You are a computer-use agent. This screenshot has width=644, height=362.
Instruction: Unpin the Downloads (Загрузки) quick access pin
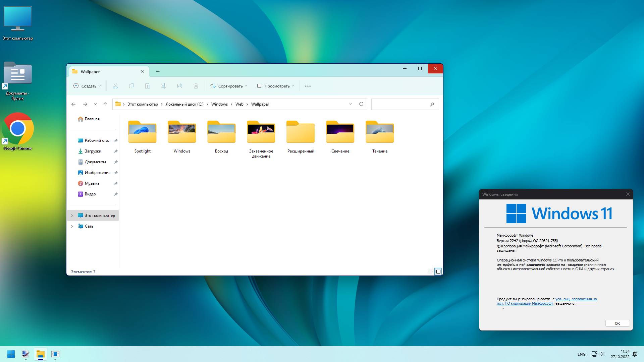pyautogui.click(x=116, y=151)
